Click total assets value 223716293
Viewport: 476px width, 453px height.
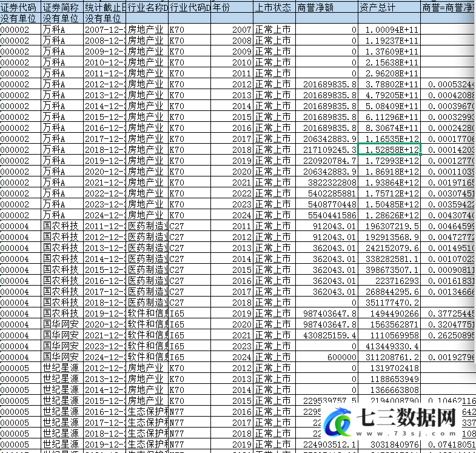pyautogui.click(x=389, y=281)
